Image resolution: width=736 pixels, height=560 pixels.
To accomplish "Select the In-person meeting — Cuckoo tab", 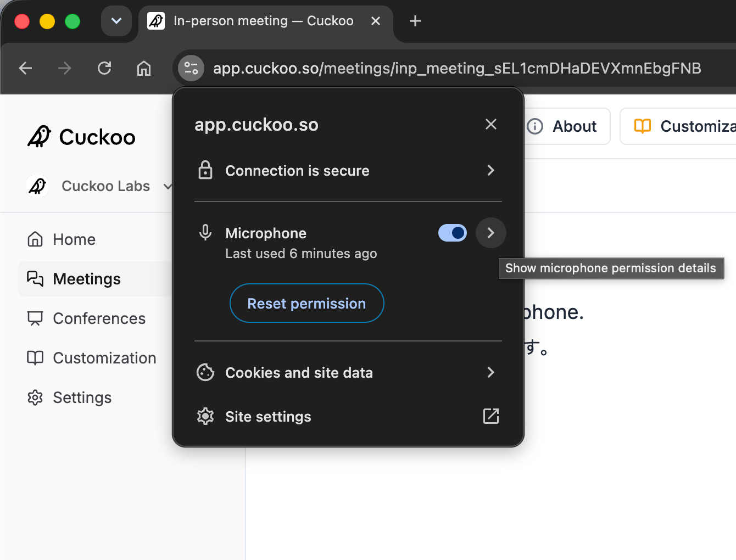I will tap(266, 21).
